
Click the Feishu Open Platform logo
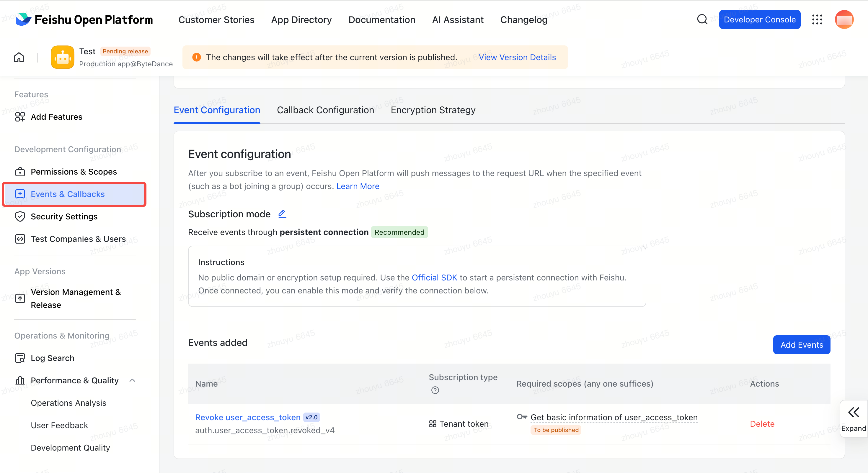click(84, 19)
